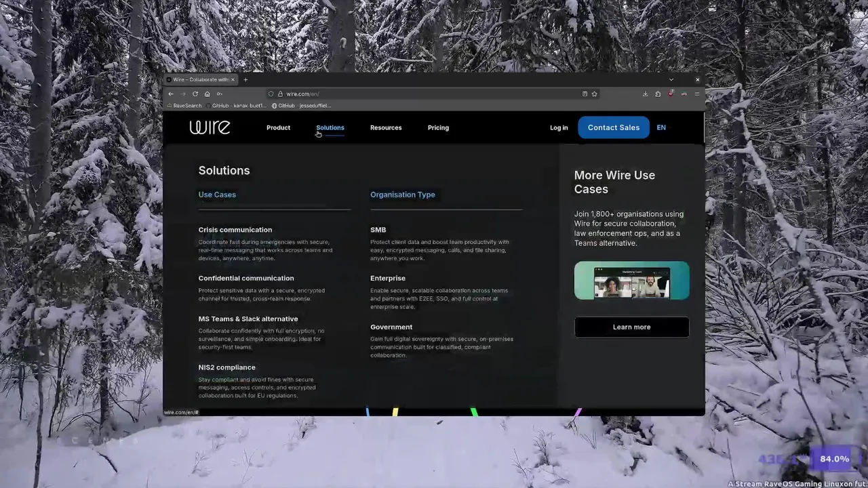Viewport: 868px width, 488px height.
Task: Click the Contact Sales button
Action: click(614, 127)
